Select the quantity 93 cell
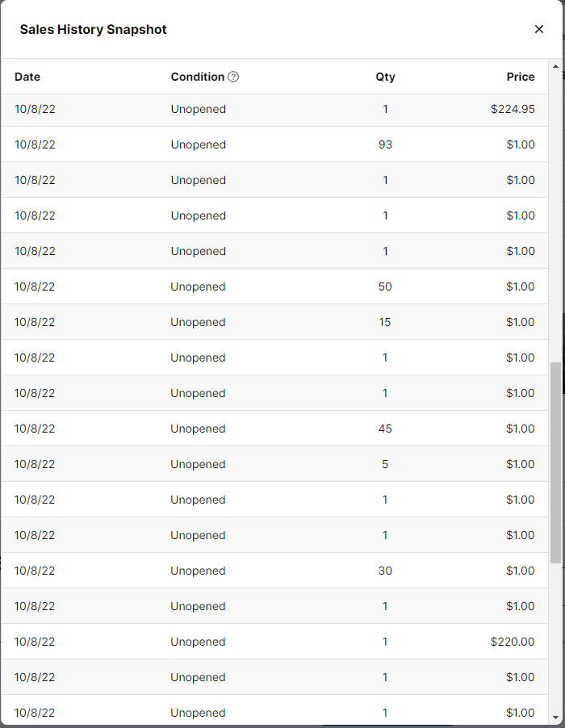 385,144
